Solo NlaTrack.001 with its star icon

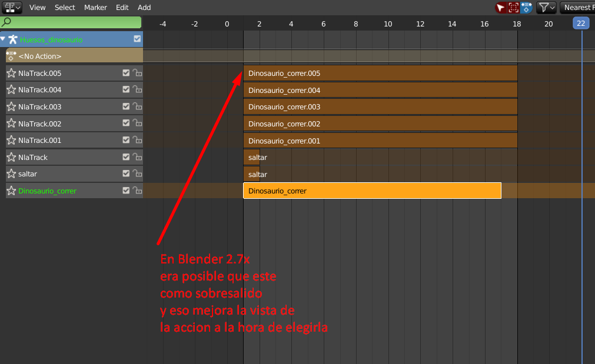[x=11, y=141]
